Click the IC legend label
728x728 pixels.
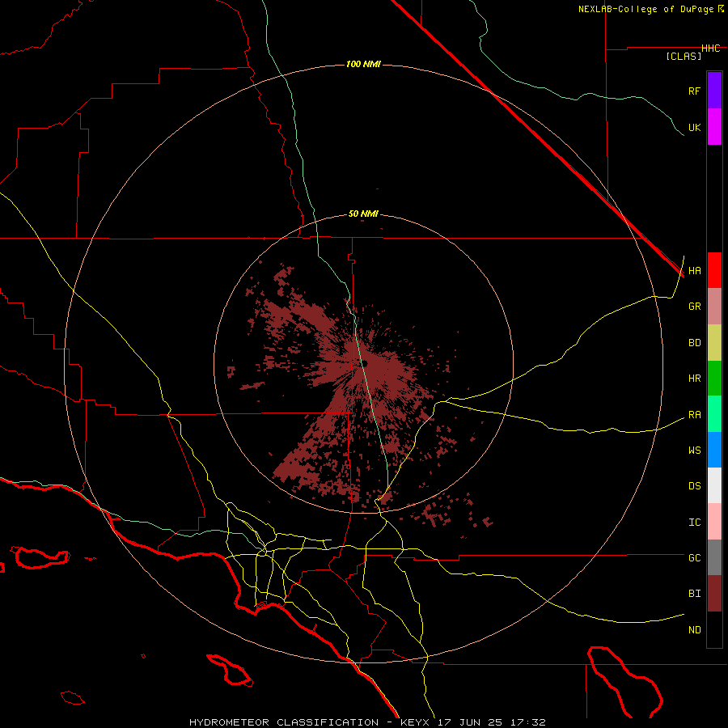tap(694, 523)
